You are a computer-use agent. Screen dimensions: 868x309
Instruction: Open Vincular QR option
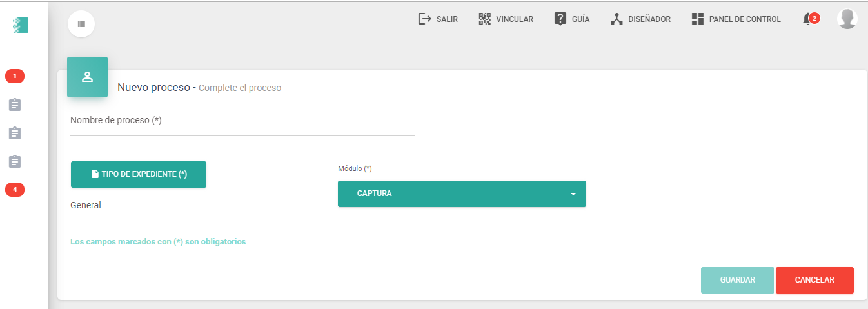(506, 19)
